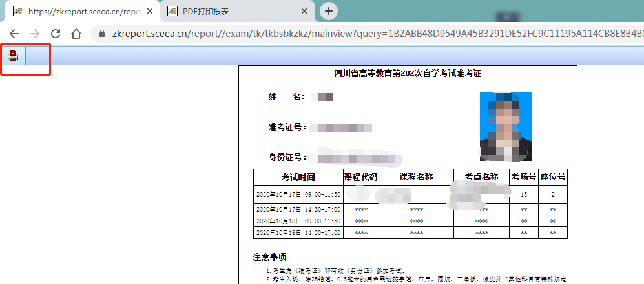Click the 注意事项 heading
Viewport: 644px width, 284px height.
click(x=269, y=257)
